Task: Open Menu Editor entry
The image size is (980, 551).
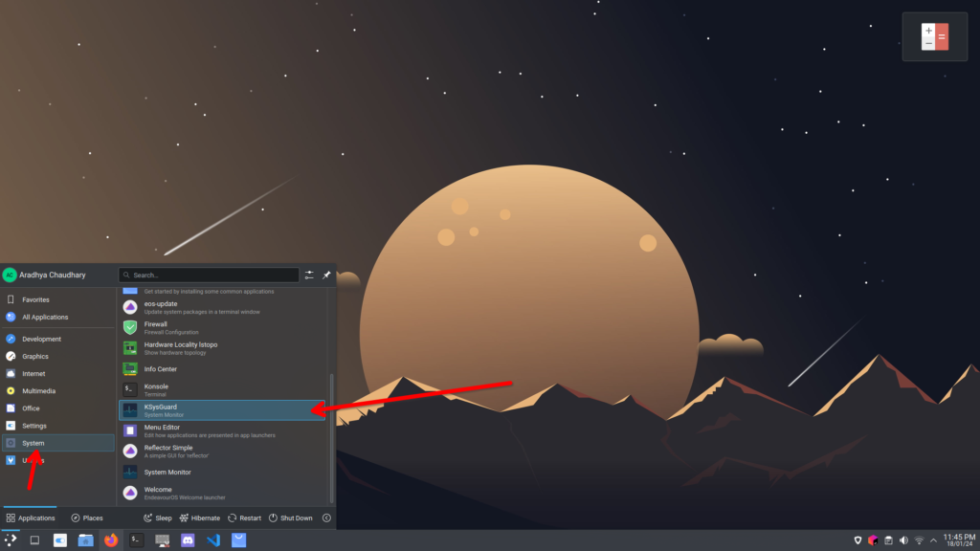Action: 222,431
